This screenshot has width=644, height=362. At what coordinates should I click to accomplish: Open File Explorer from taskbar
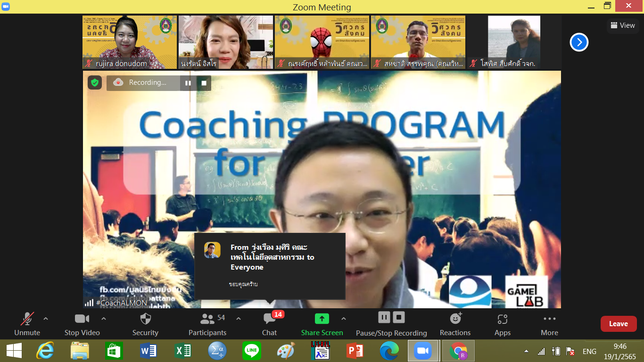[80, 351]
